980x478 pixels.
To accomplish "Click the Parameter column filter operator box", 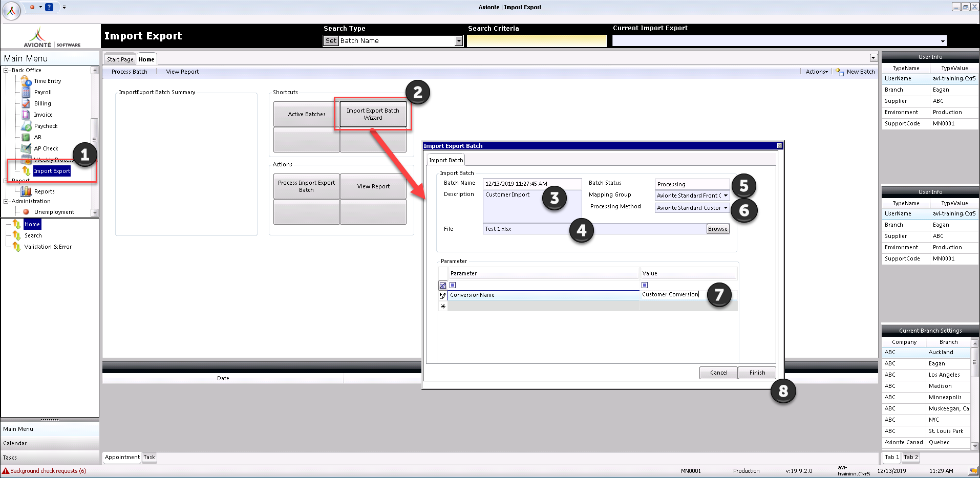I will (x=453, y=285).
